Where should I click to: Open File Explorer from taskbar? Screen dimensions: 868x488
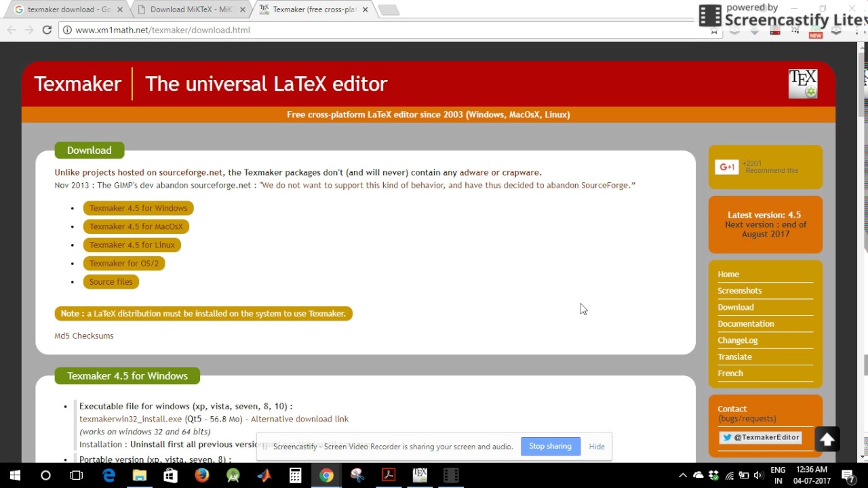(140, 475)
